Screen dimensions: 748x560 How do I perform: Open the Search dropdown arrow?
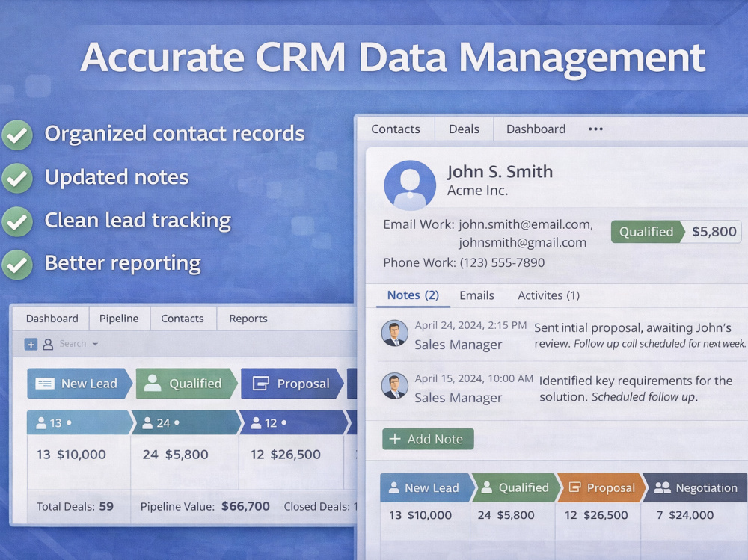(95, 344)
